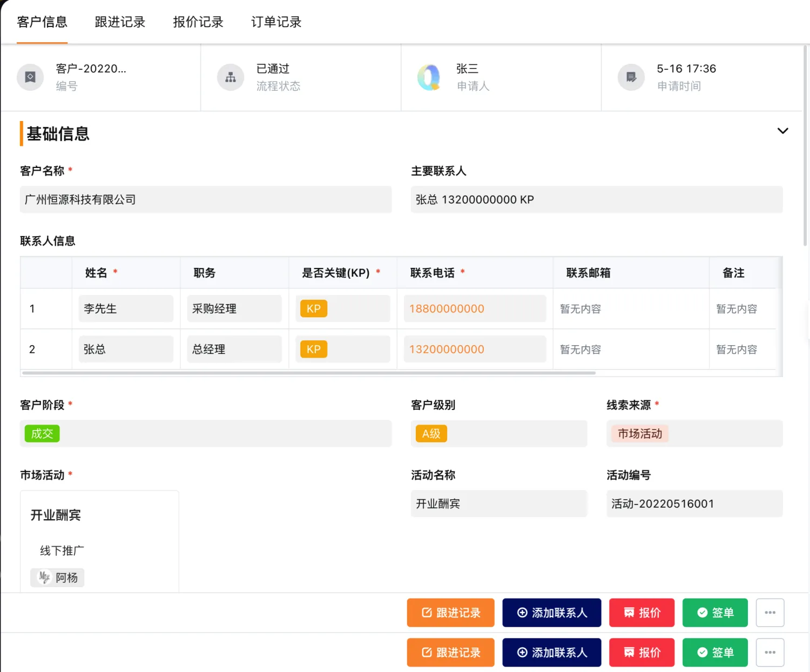Click the 添加联系人 button in upper action bar
The height and width of the screenshot is (672, 810).
tap(551, 613)
